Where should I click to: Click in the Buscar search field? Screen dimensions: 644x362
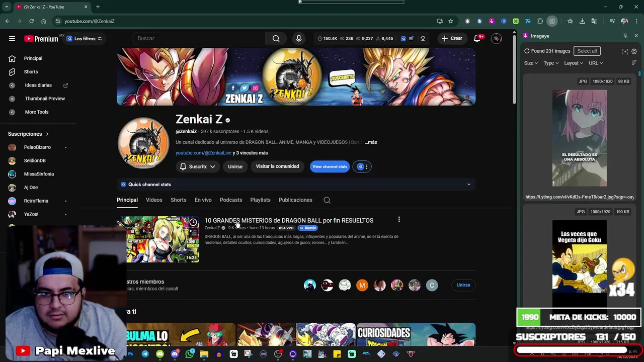(199, 38)
